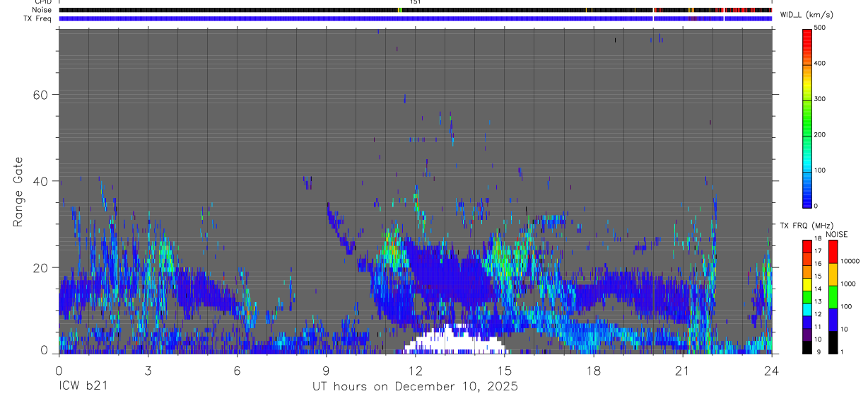Screen dimensions: 868x401
Task: Click the 1000 label in NOISE legend
Action: pos(848,284)
